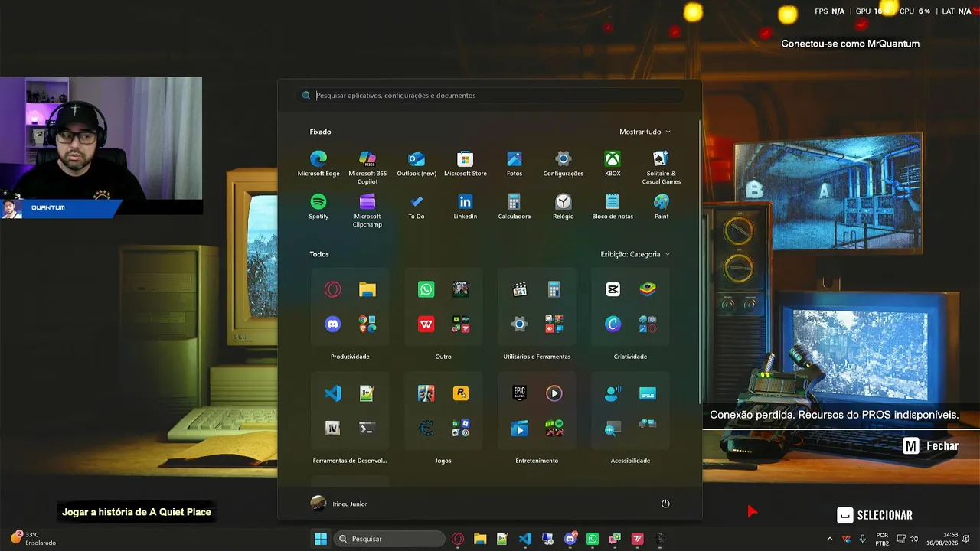Screen dimensions: 980x551
Task: Open WhatsApp from the taskbar
Action: coord(593,539)
